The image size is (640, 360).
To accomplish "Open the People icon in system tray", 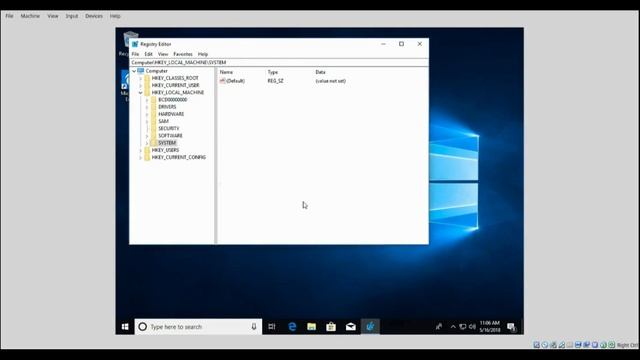I will click(439, 327).
